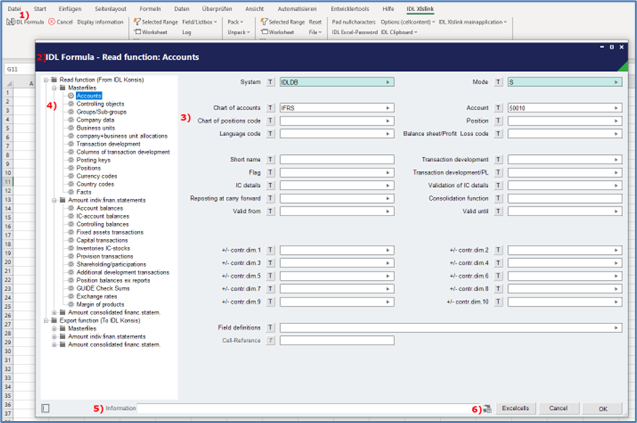Select the Accounts node icon in the tree

(71, 96)
